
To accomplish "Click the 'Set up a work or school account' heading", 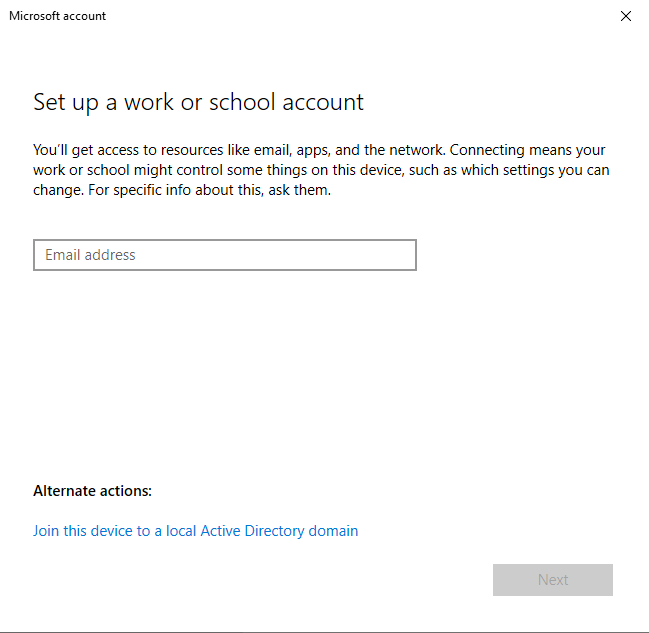I will tap(198, 102).
